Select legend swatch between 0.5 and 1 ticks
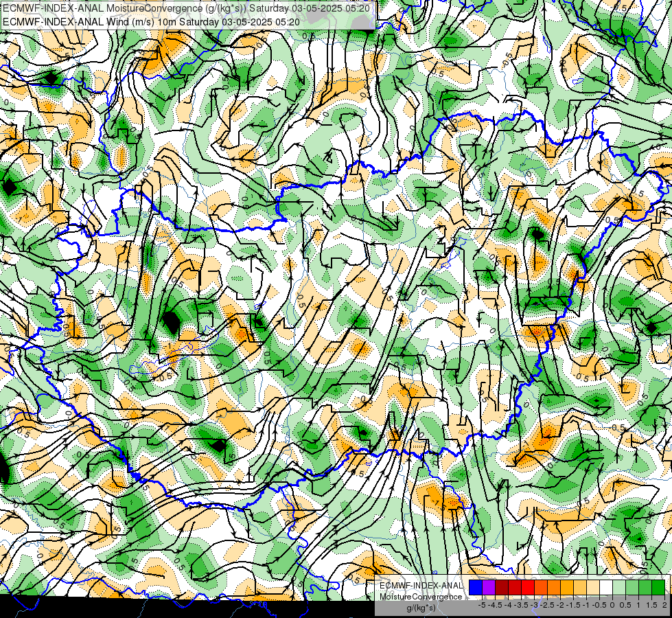This screenshot has width=672, height=618. (632, 588)
